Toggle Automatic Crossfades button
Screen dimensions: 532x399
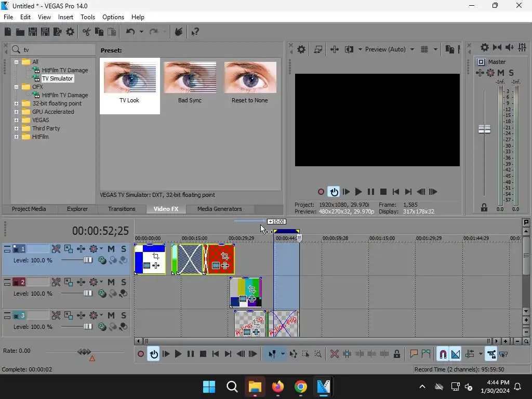455,354
